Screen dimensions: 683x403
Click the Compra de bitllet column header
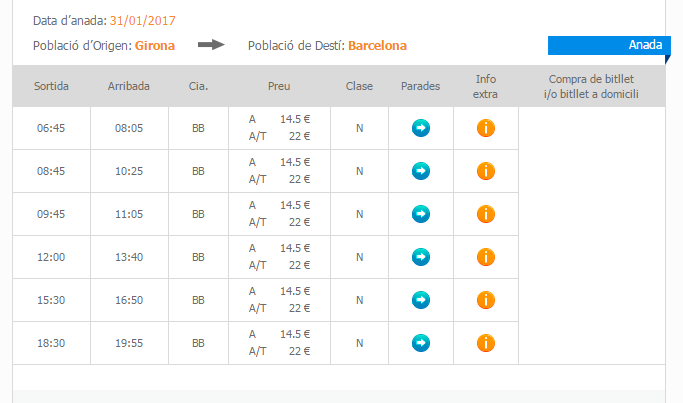(593, 86)
